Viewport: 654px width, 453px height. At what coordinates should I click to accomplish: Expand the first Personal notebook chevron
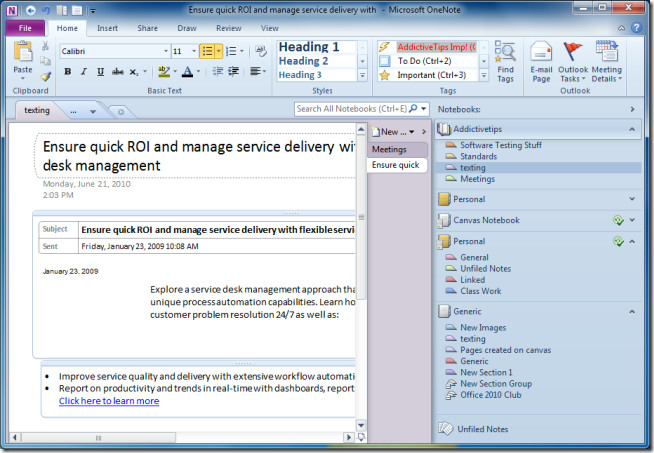point(632,199)
